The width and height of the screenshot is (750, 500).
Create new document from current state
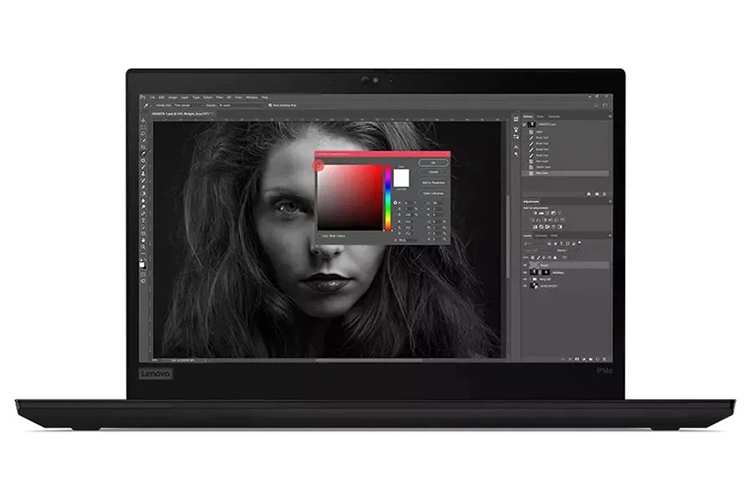[589, 194]
